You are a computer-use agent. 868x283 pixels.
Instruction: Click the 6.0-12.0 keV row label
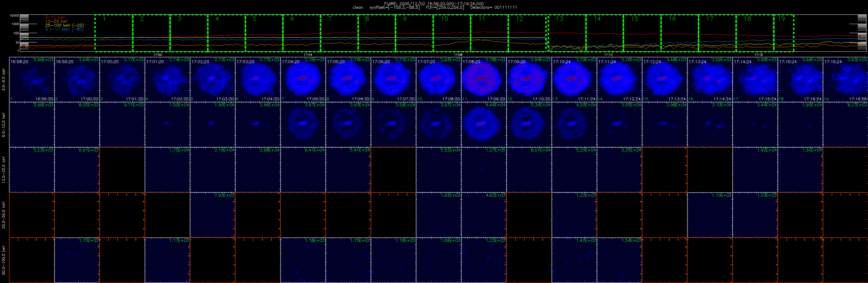[4, 125]
